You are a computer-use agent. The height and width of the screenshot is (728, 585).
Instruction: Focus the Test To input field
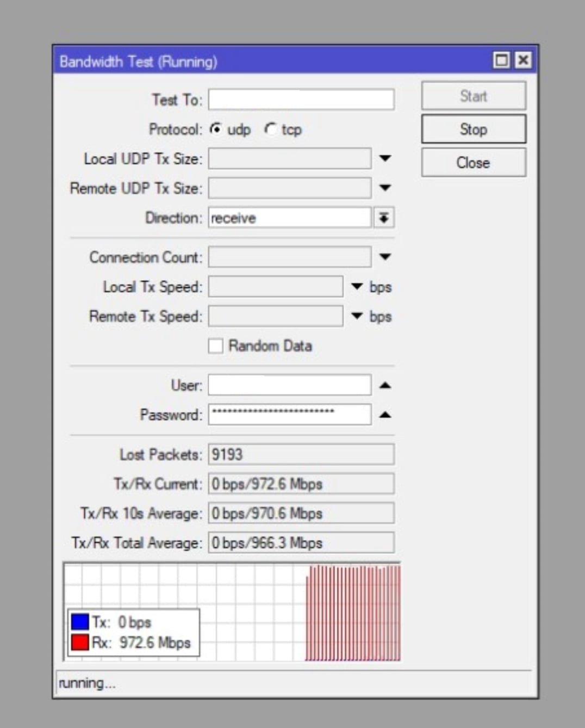tap(301, 100)
